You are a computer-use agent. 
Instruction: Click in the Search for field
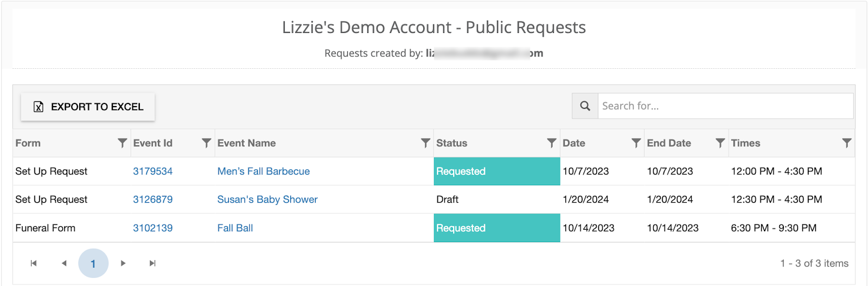coord(725,106)
